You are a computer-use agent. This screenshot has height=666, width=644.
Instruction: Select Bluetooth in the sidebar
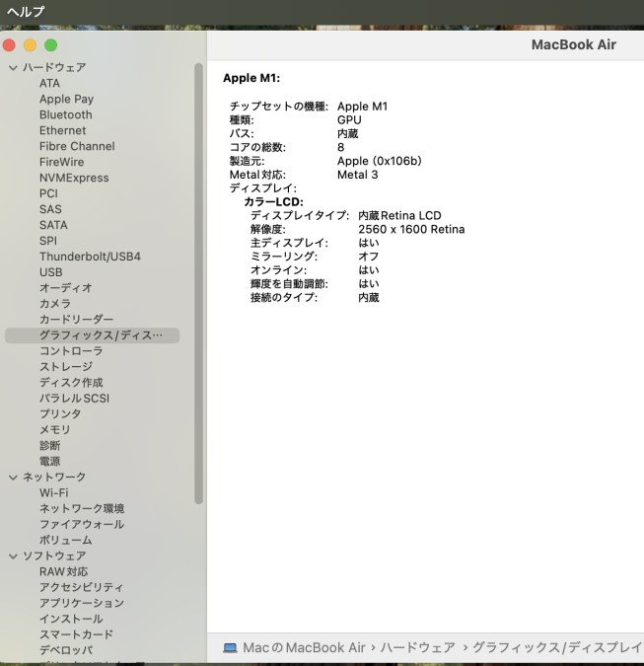(66, 114)
